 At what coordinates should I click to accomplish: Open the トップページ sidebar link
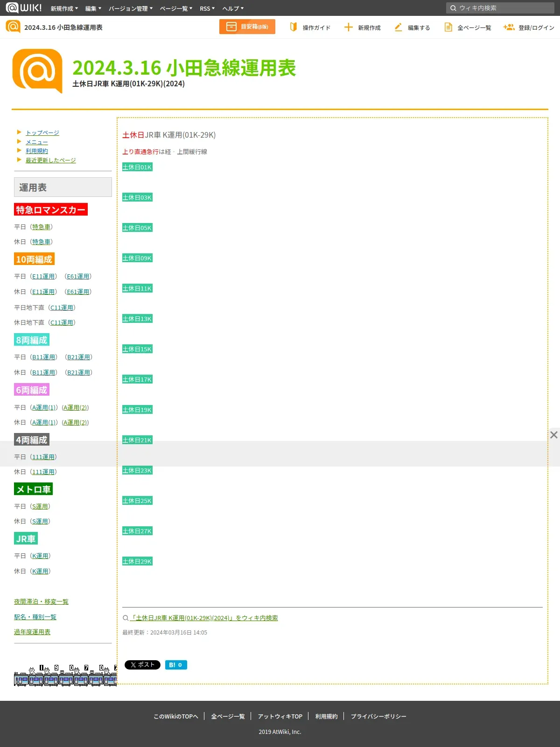42,133
